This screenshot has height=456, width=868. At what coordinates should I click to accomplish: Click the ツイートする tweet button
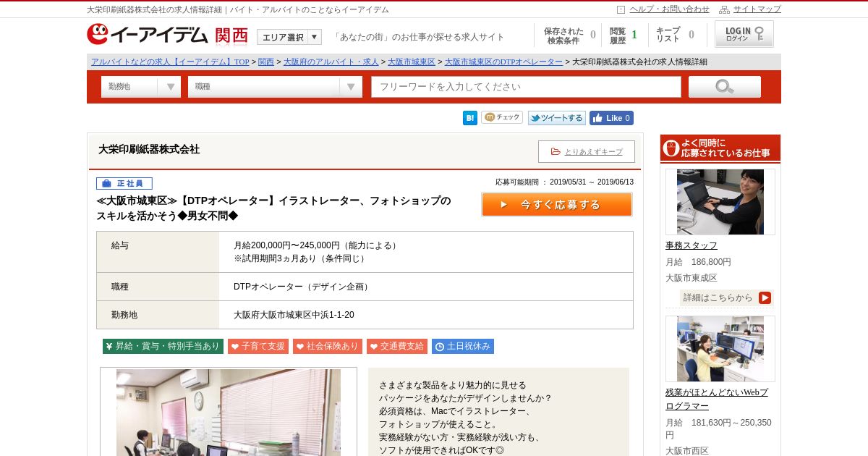tap(556, 118)
